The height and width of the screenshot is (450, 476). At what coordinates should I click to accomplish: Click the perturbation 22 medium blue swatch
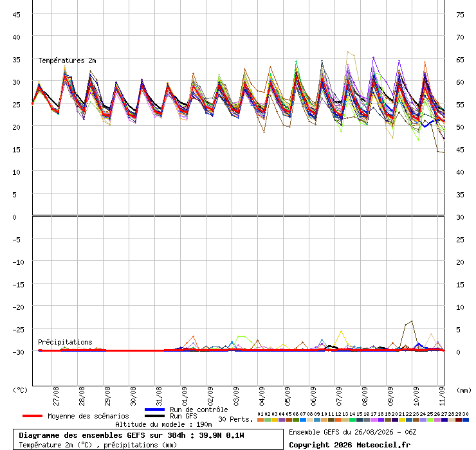409,420
